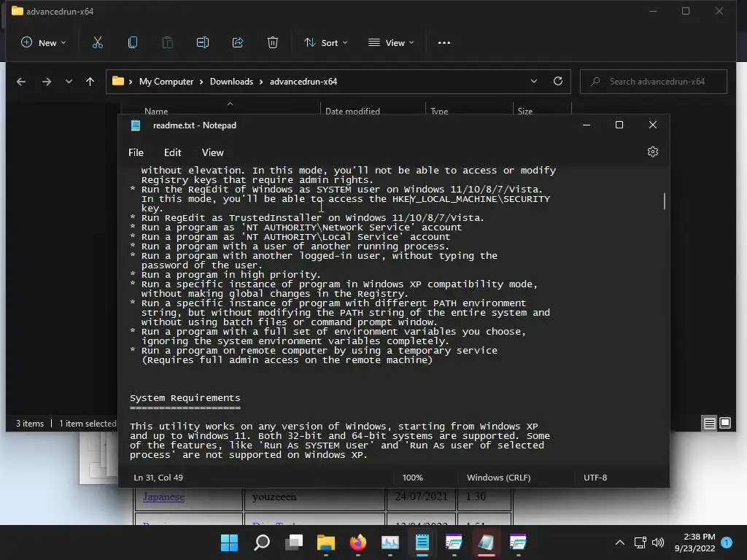Click Ln 31, Col 49 status text
The width and height of the screenshot is (747, 560).
(x=158, y=478)
